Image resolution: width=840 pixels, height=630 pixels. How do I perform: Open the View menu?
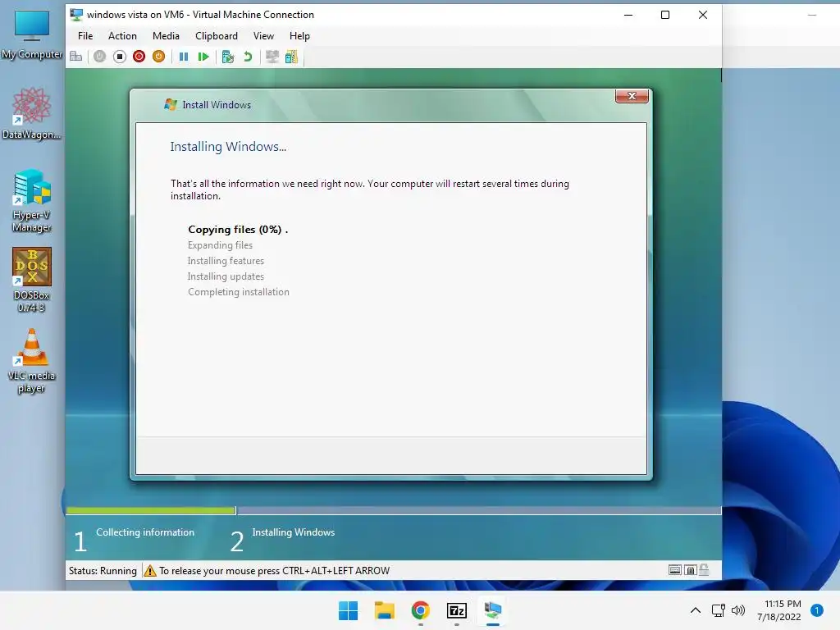tap(263, 36)
